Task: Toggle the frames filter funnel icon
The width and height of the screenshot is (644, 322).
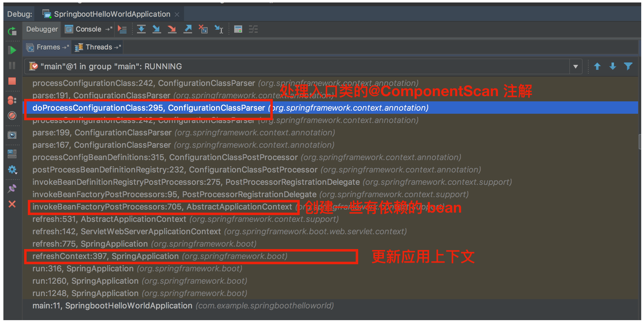Action: [628, 66]
